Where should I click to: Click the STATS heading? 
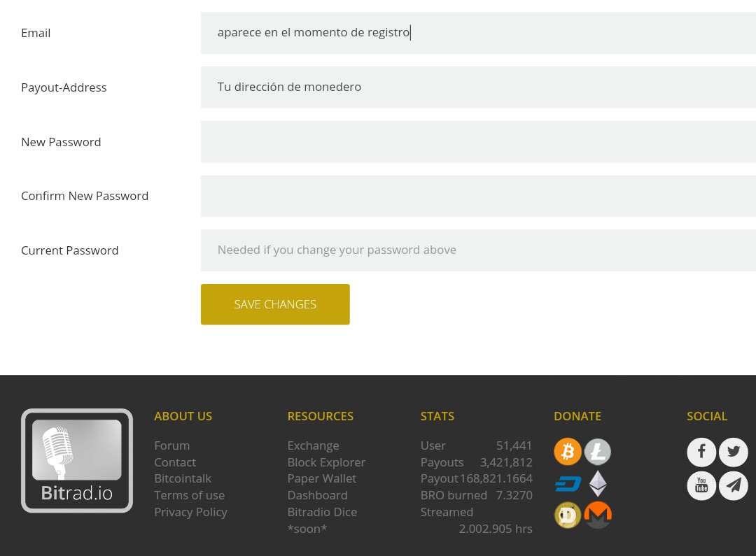click(x=437, y=416)
